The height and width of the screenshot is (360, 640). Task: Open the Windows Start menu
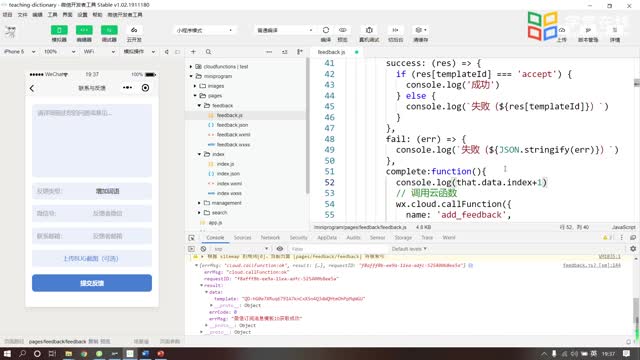[7, 353]
